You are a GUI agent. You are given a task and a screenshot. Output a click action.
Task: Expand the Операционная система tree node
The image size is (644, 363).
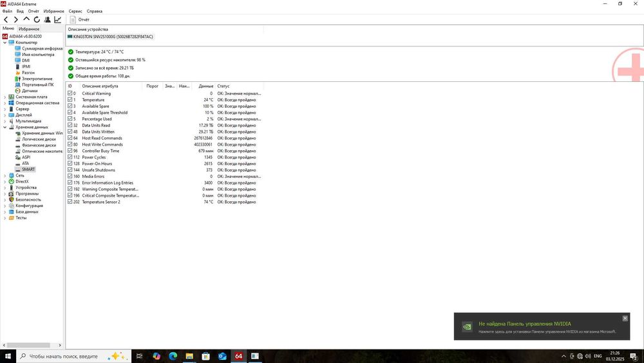coord(5,103)
